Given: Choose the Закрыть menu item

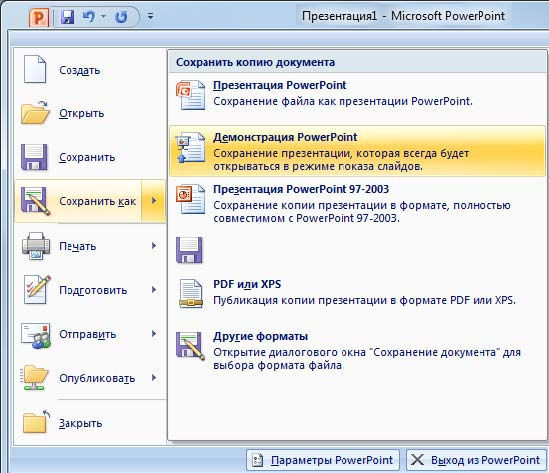Looking at the screenshot, I should tap(90, 423).
